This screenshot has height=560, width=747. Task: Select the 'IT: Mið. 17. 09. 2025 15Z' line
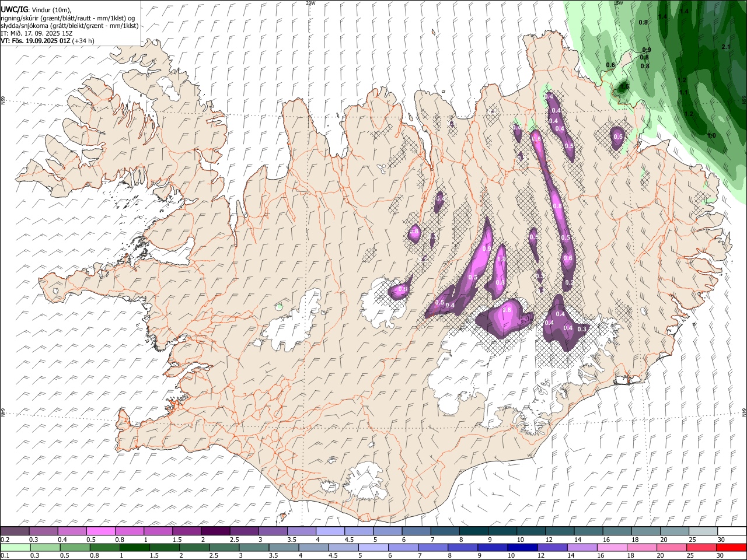[x=37, y=33]
